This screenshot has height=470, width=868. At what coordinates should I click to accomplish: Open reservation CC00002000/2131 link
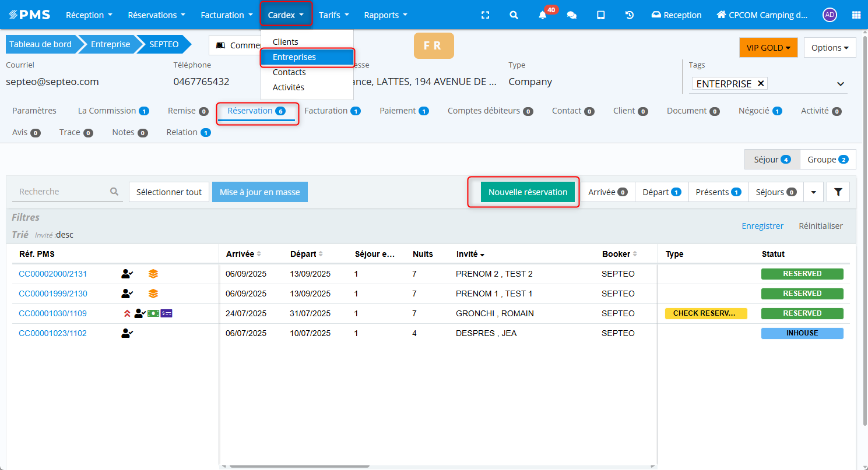pyautogui.click(x=53, y=274)
